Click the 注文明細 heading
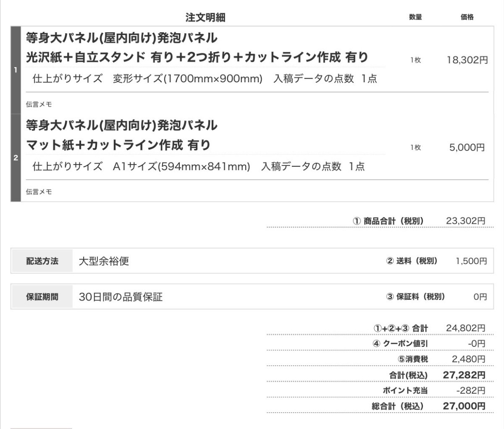 (205, 17)
